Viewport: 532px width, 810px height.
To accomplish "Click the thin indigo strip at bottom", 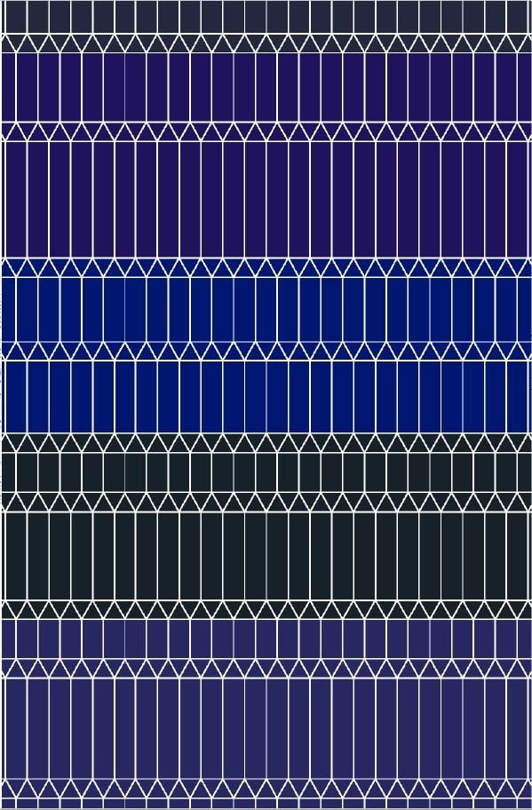I will (x=266, y=804).
